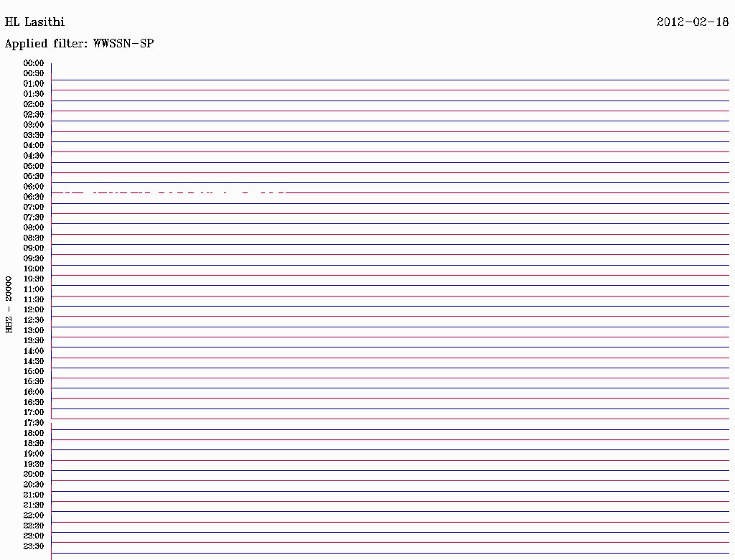Select the 19:00 time label
Image resolution: width=735 pixels, height=560 pixels.
pyautogui.click(x=34, y=454)
